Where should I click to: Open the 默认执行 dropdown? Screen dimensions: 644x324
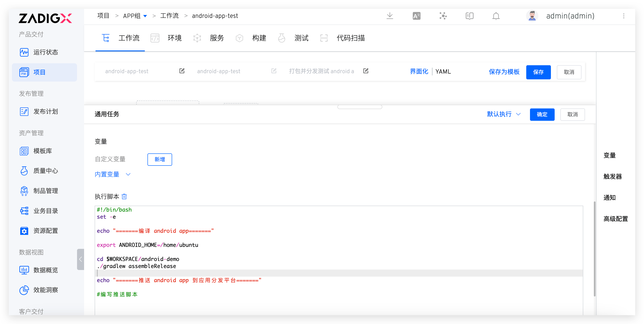tap(504, 114)
